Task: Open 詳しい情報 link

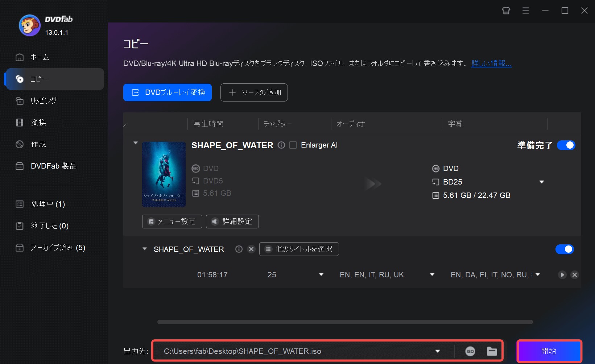Action: 492,63
